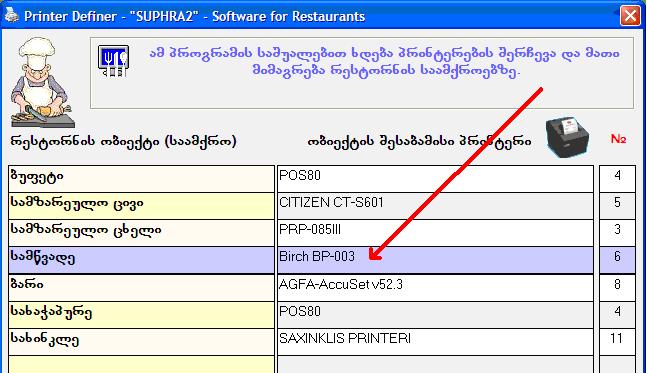Click the ობიექტის შესაბამისი პრინტერი column header

[419, 141]
